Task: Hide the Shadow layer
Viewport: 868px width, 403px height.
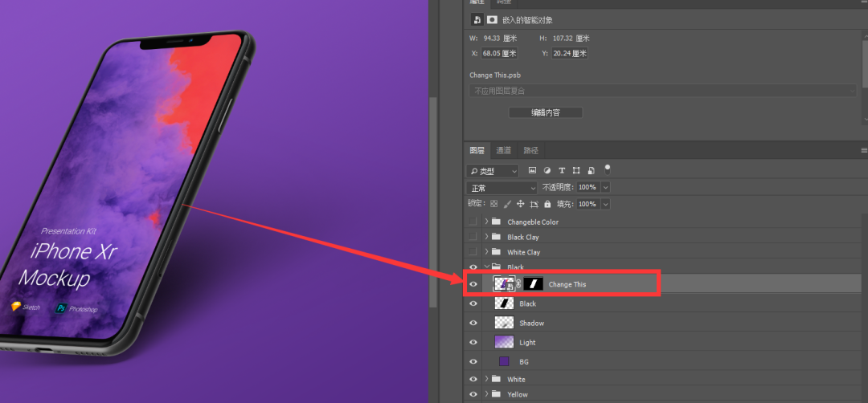Action: 473,323
